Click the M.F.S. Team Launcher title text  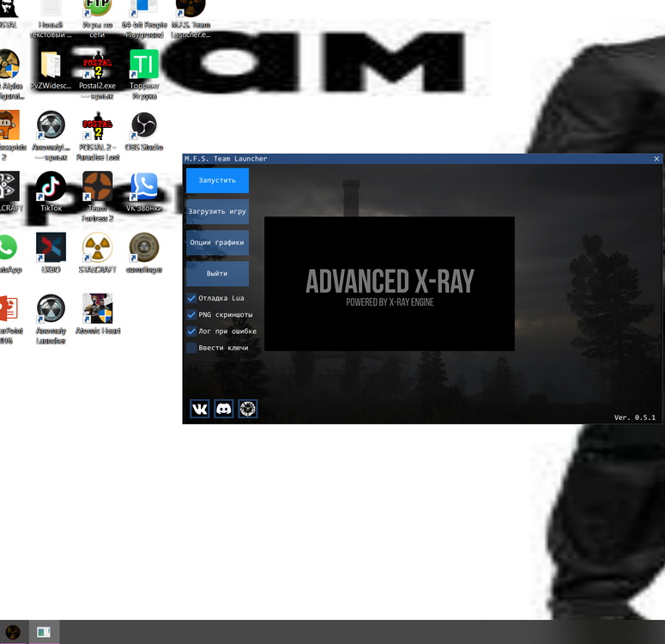tap(226, 159)
